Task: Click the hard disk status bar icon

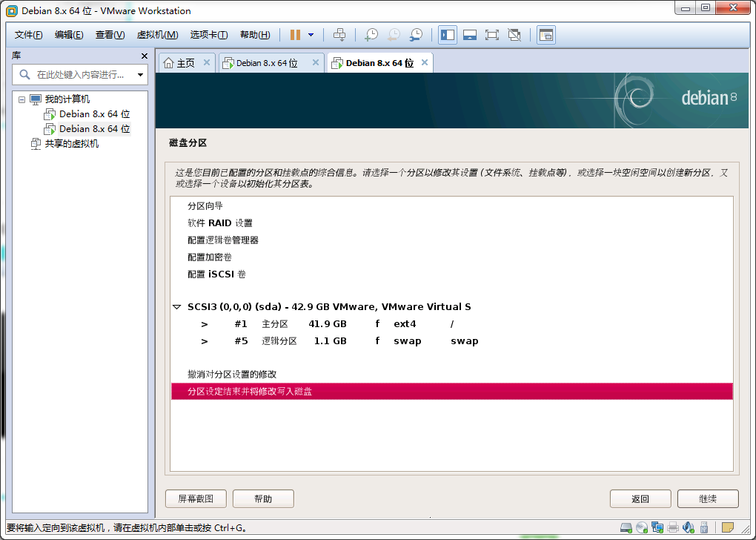Action: (x=626, y=527)
